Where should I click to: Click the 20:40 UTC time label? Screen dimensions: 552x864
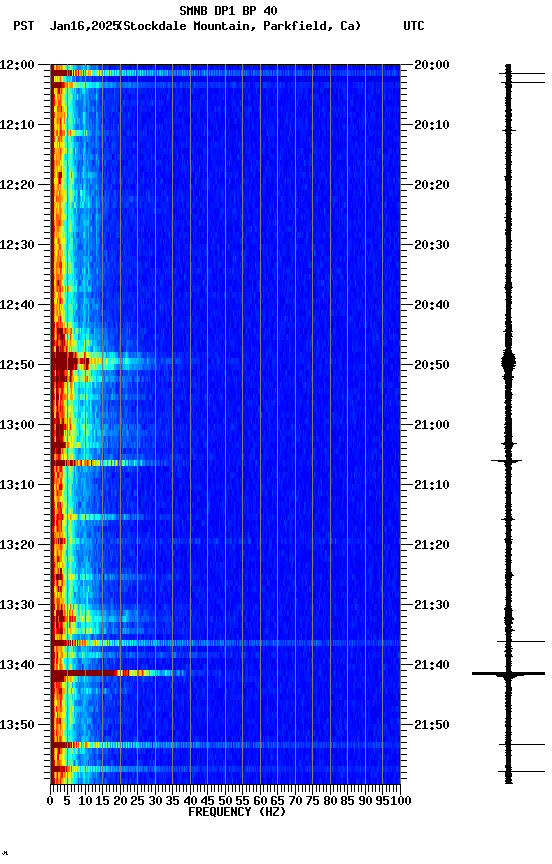click(x=432, y=305)
